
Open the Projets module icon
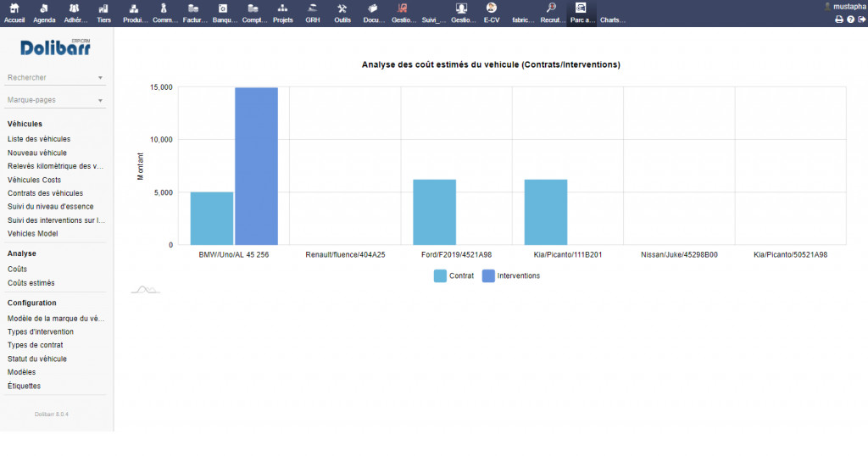(283, 8)
